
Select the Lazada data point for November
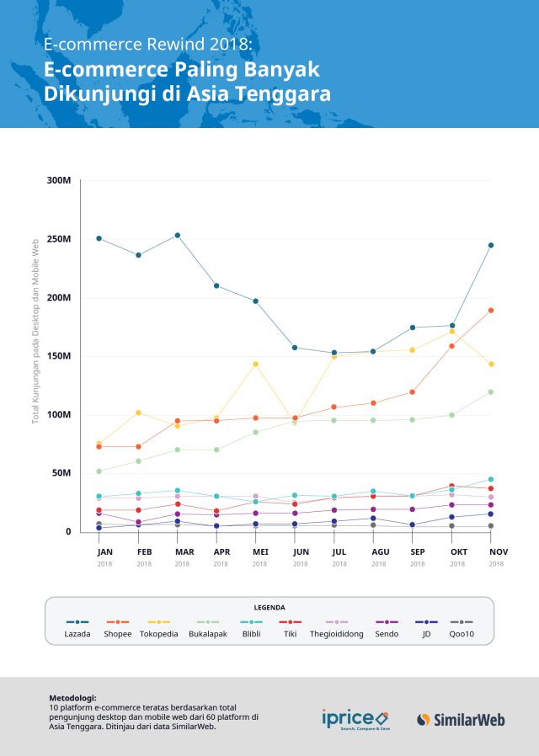click(491, 246)
